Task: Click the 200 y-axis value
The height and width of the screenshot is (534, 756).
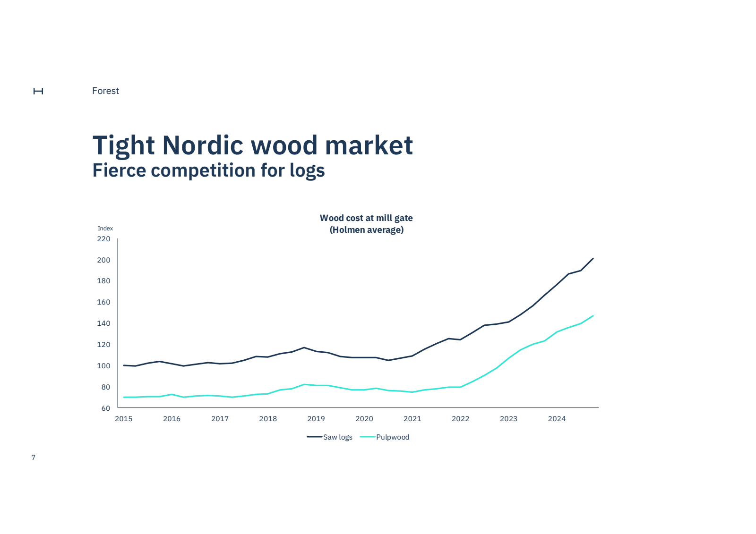Action: 103,260
